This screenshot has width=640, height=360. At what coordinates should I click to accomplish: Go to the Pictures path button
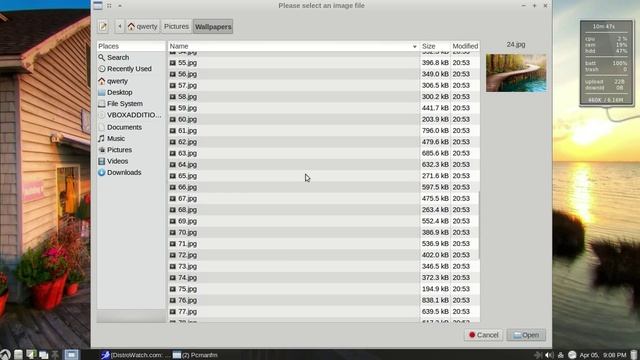[x=176, y=27]
